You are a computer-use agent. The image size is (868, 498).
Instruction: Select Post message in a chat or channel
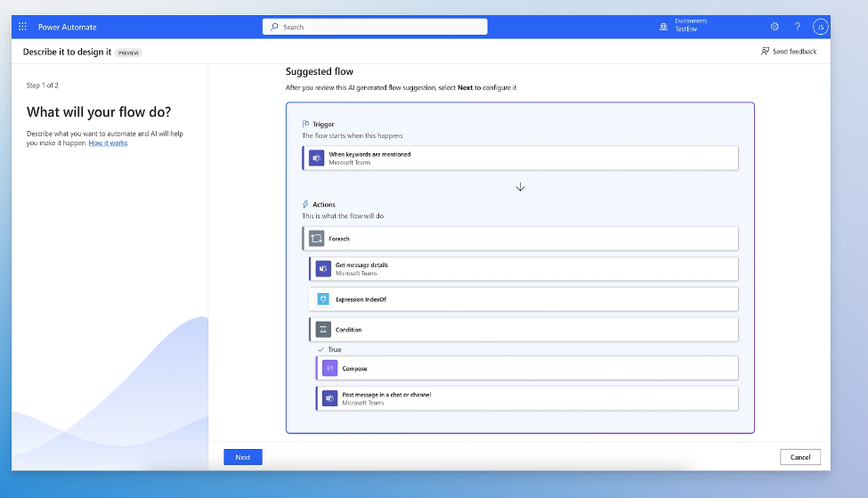527,398
